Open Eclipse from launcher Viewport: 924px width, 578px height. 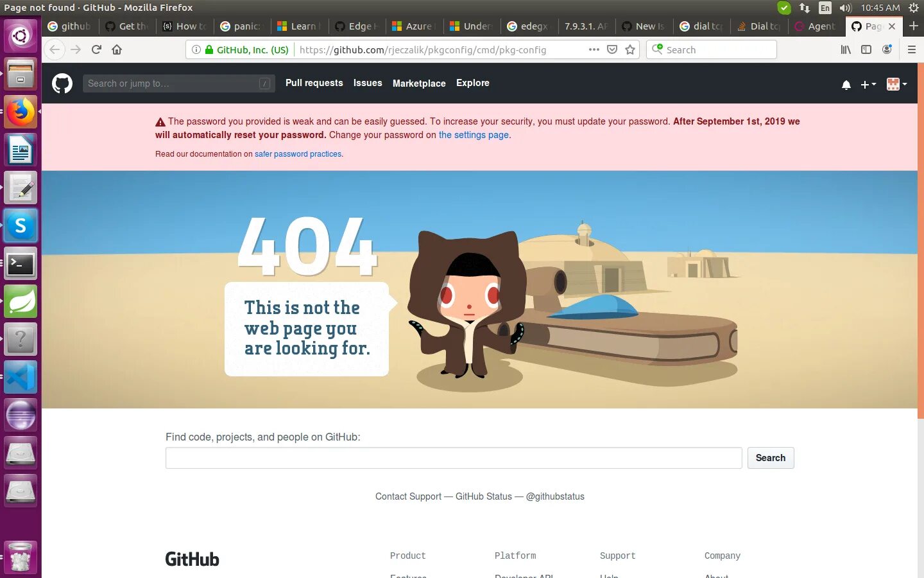[21, 416]
